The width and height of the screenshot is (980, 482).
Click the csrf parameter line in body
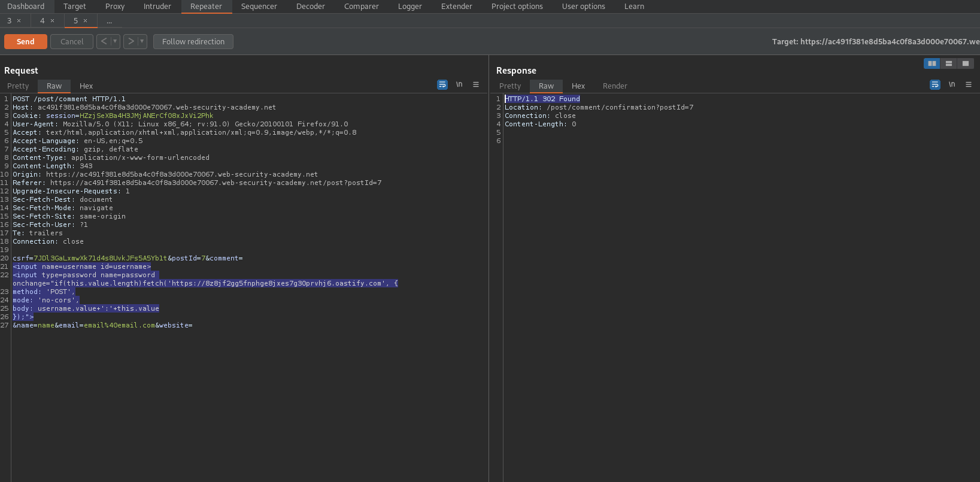[x=128, y=258]
